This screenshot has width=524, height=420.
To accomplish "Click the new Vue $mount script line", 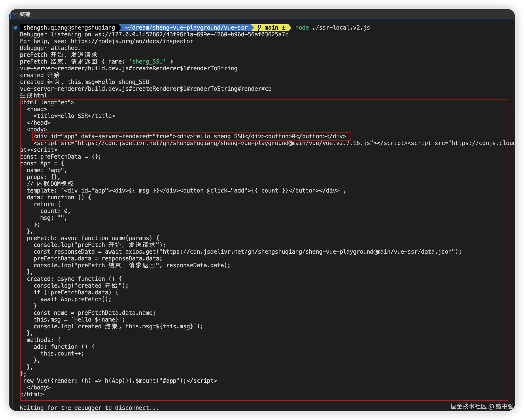I will tap(120, 381).
